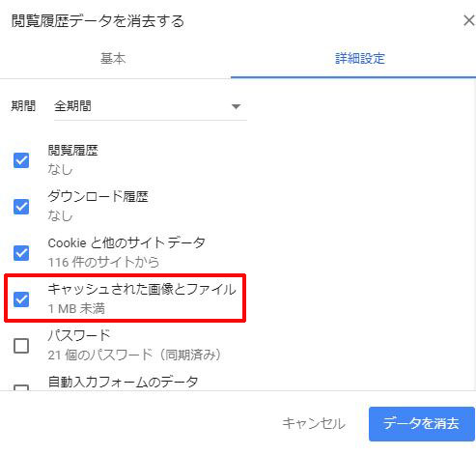Uncheck the ダウンロード履歴 checkbox

tap(21, 207)
